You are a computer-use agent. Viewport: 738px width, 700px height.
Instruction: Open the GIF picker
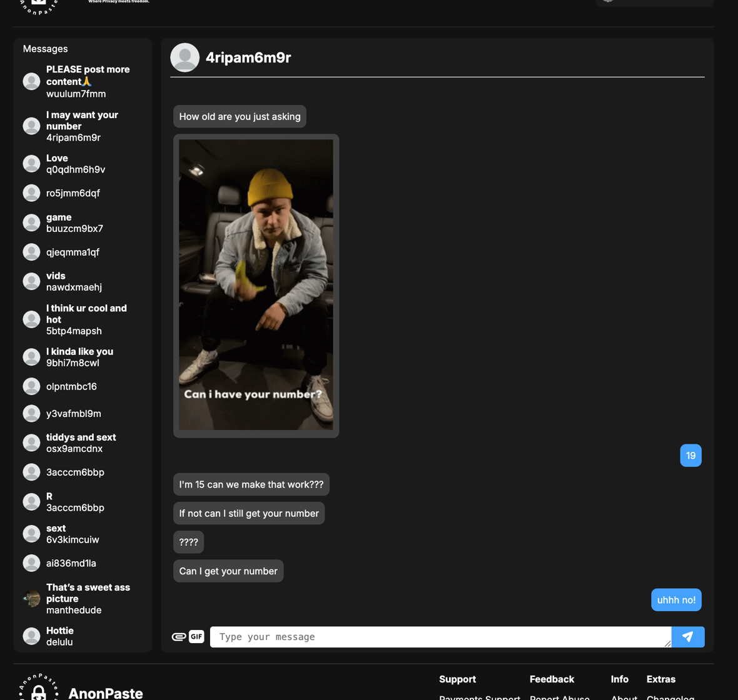(196, 636)
